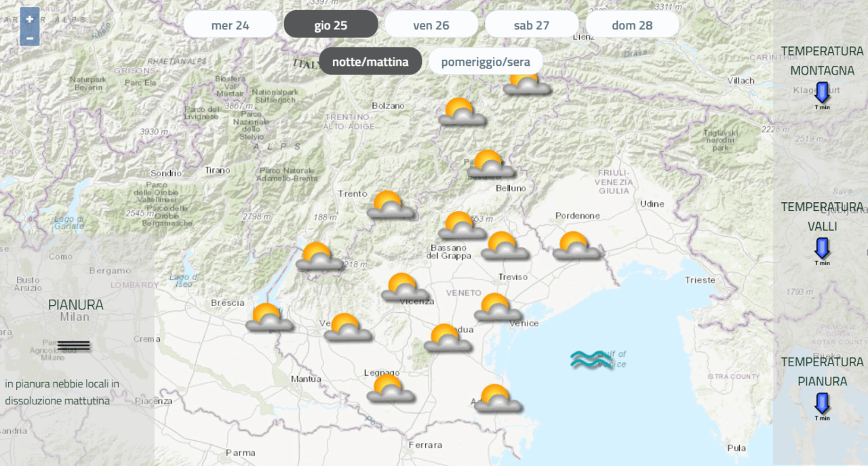
Task: Click the PIANURA heading in left panel
Action: click(x=76, y=305)
